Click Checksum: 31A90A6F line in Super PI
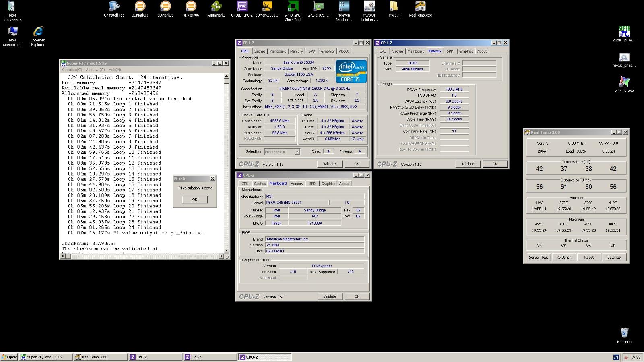This screenshot has width=644, height=362. pos(89,243)
